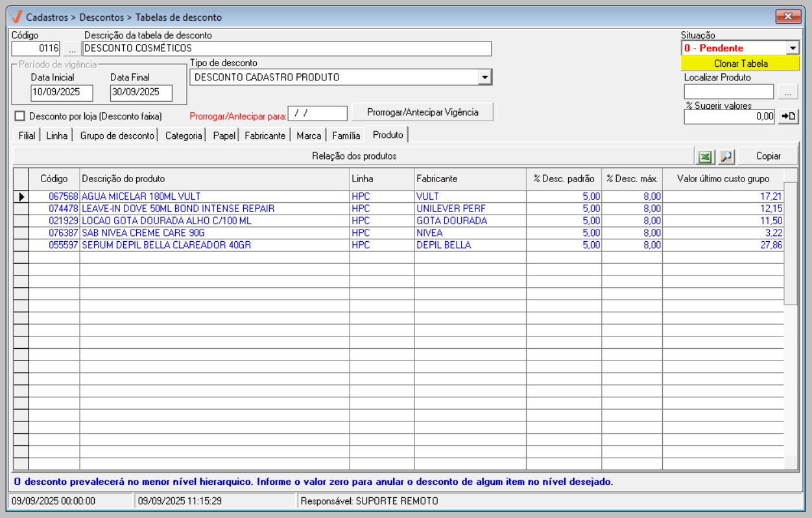Click the Clonar Tabela yellow button

[x=740, y=64]
